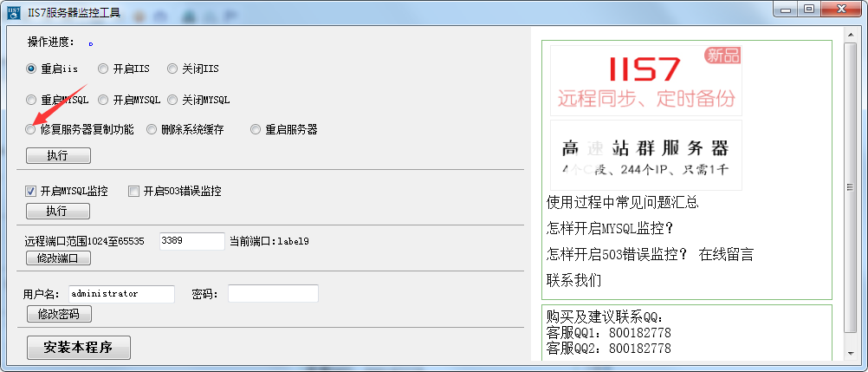This screenshot has height=372, width=868.
Task: Open the IIS7 远程同步、定时备份 banner
Action: click(x=645, y=81)
